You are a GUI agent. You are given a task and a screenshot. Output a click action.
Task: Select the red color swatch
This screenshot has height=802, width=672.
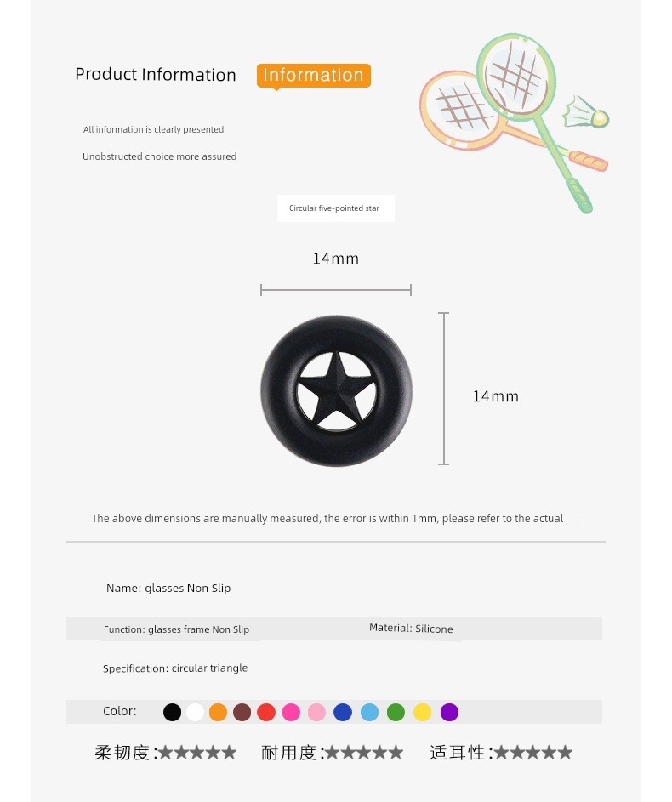point(266,712)
